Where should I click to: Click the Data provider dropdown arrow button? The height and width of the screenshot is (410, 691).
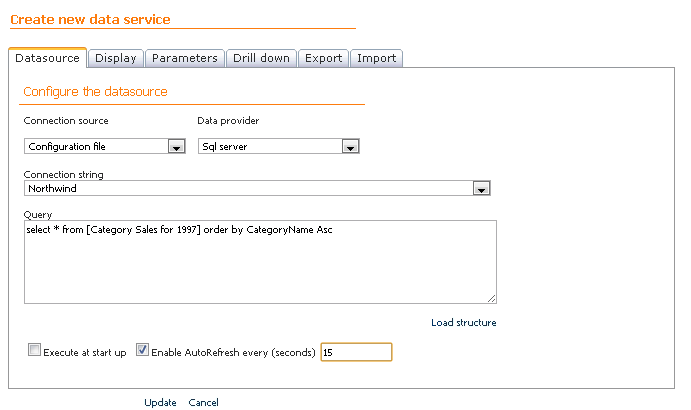(x=350, y=147)
